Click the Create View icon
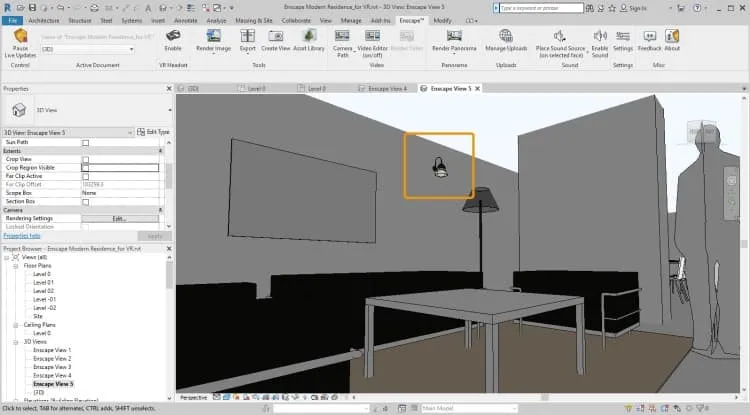Viewport: 750px width, 415px height. [x=276, y=36]
